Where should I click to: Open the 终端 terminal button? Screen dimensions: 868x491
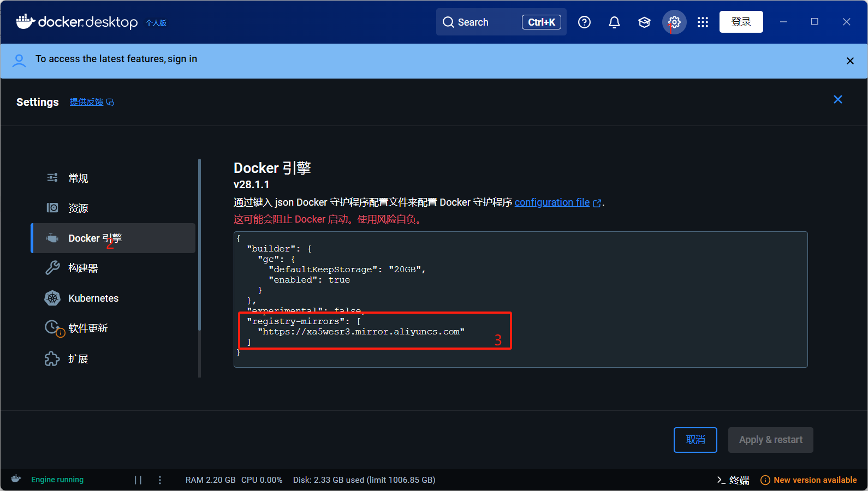point(733,480)
